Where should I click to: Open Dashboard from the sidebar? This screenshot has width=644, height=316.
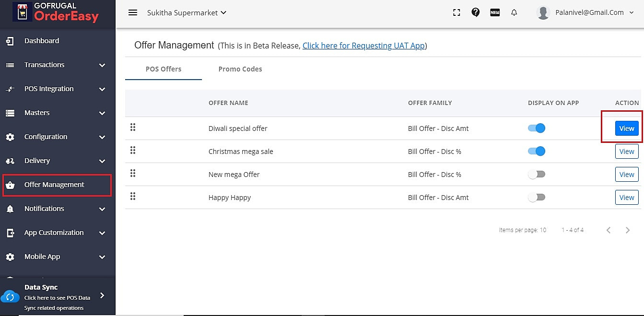tap(42, 41)
